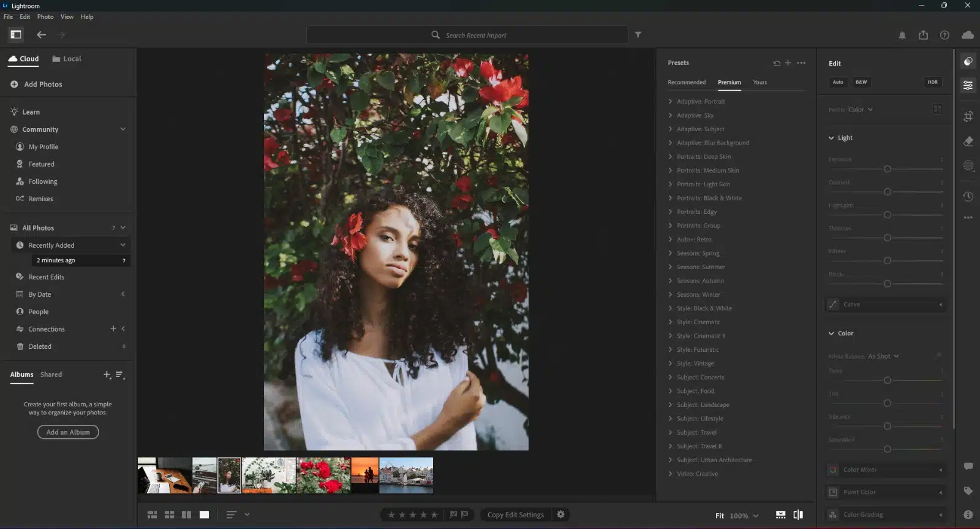Open the File menu
980x529 pixels.
point(8,17)
